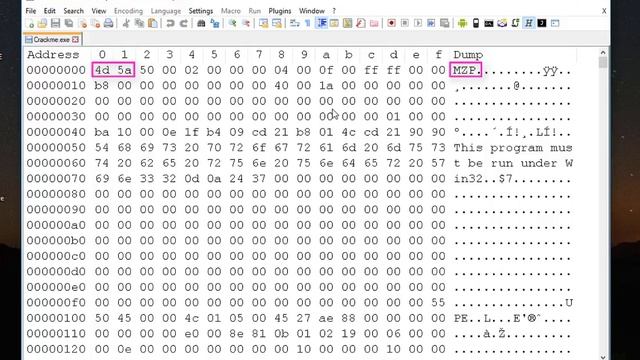Select the Crackme.exe document tab
Viewport: 640px width, 360px height.
coord(51,40)
